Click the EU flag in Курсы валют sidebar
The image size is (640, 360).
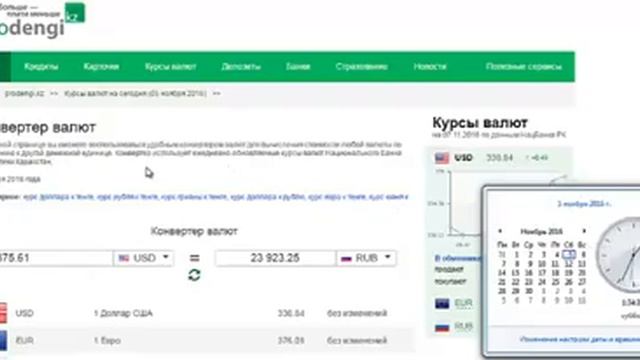tap(442, 303)
